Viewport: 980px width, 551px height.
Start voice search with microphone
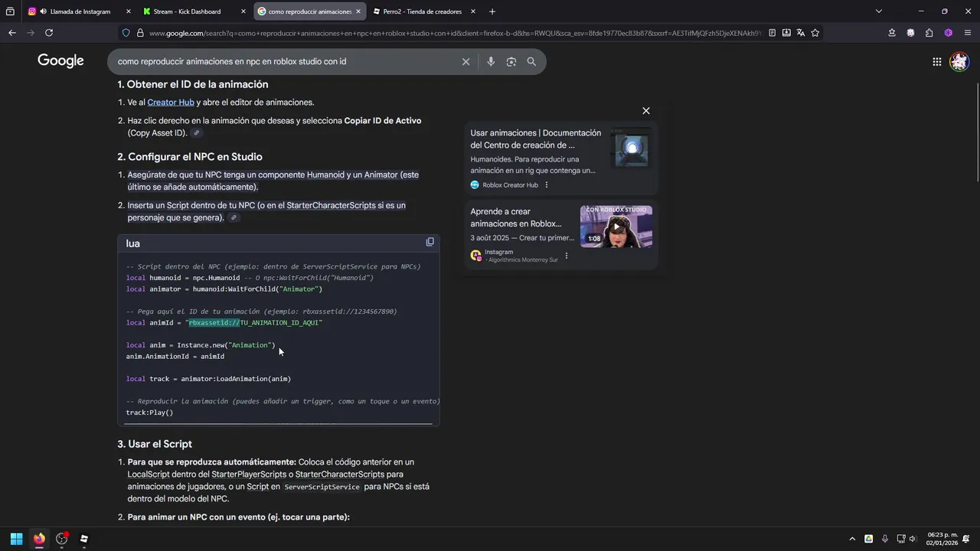point(491,61)
